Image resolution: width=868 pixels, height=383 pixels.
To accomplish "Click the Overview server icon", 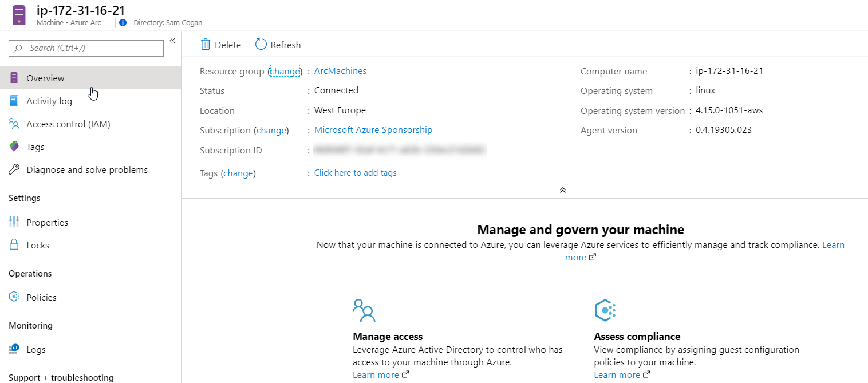I will coord(14,78).
